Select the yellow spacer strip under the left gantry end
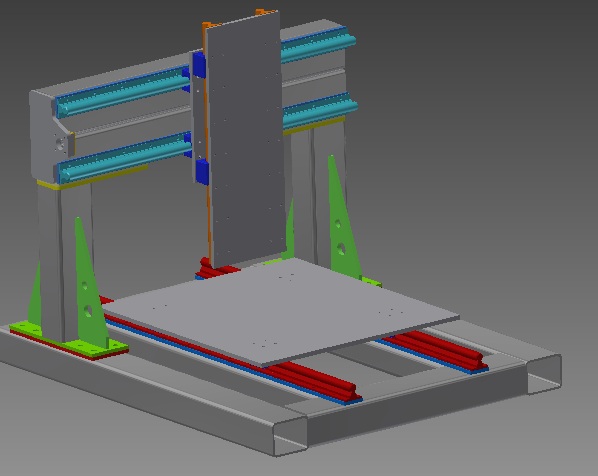The width and height of the screenshot is (598, 476). click(x=92, y=177)
